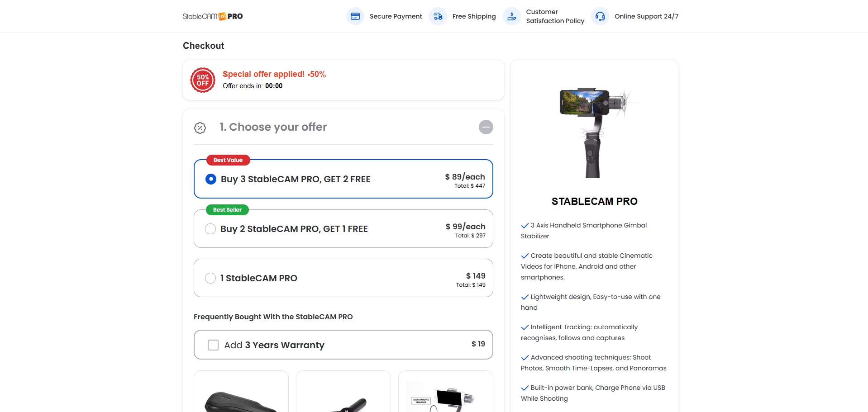
Task: Click the Online Support headset icon
Action: click(600, 16)
